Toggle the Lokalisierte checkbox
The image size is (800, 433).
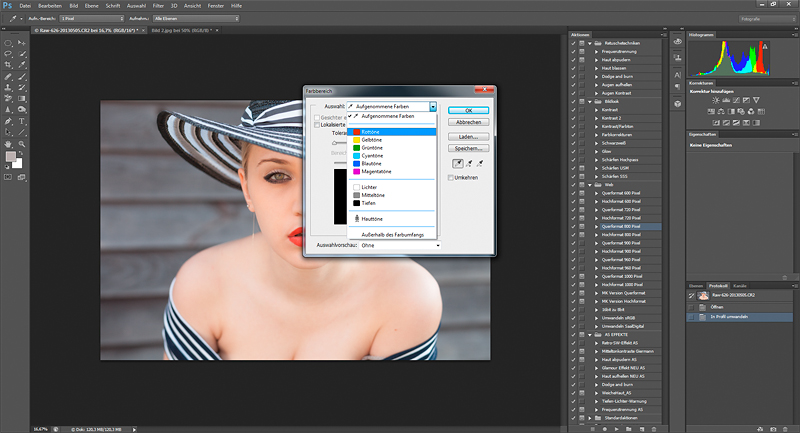pyautogui.click(x=317, y=125)
